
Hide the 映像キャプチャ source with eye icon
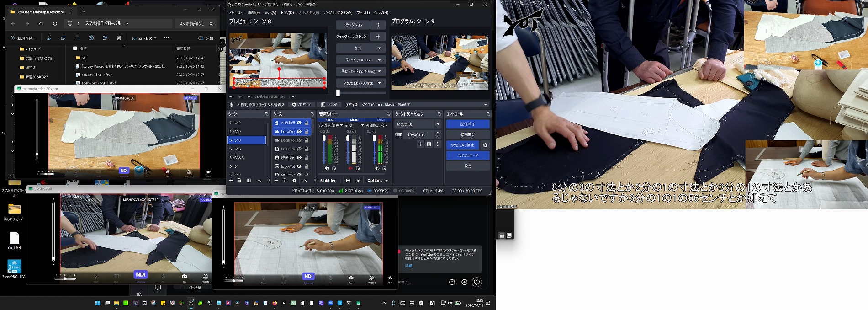(299, 158)
